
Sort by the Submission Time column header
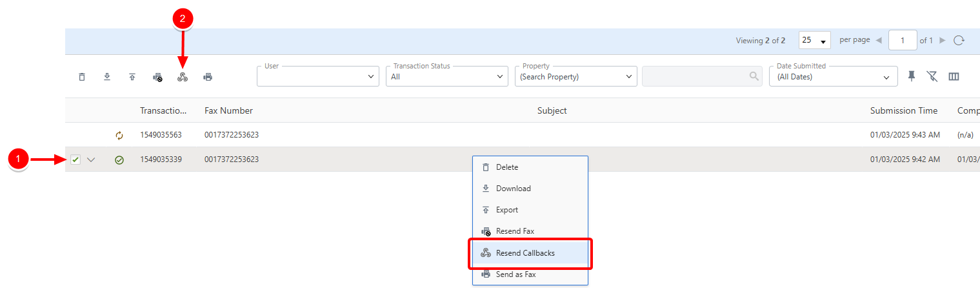[x=903, y=110]
